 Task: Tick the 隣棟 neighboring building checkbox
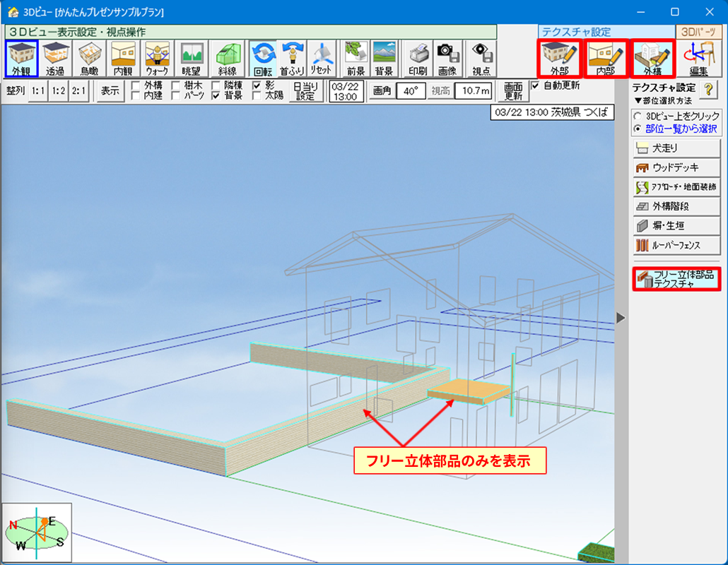pos(216,85)
